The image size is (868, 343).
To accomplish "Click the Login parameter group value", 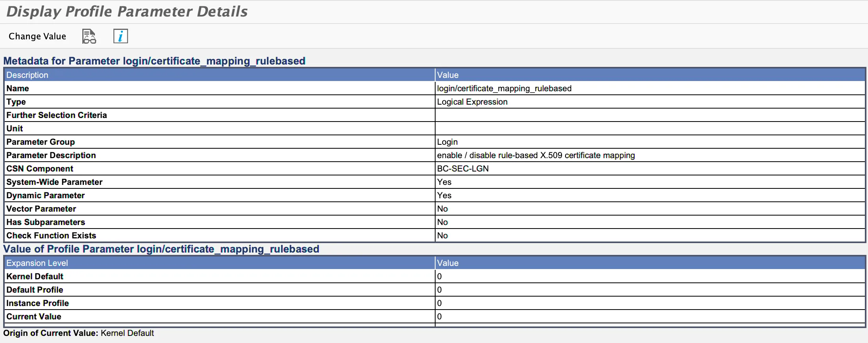I will click(x=447, y=142).
